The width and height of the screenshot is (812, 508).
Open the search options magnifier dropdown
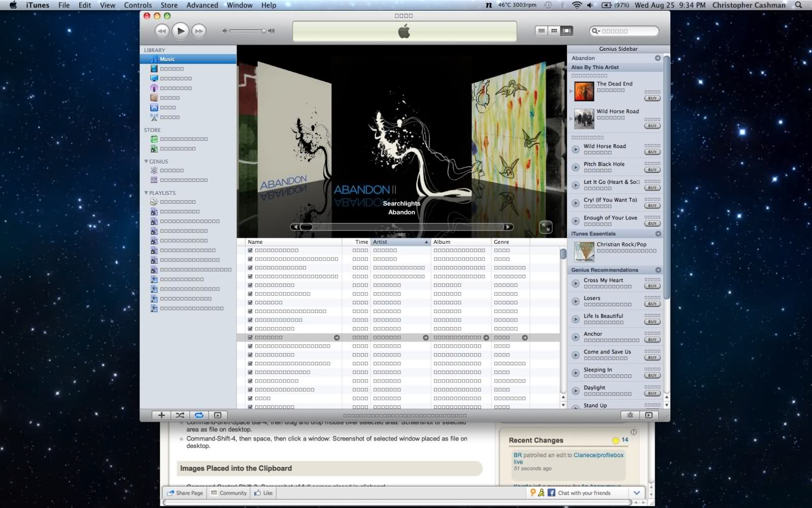(596, 31)
